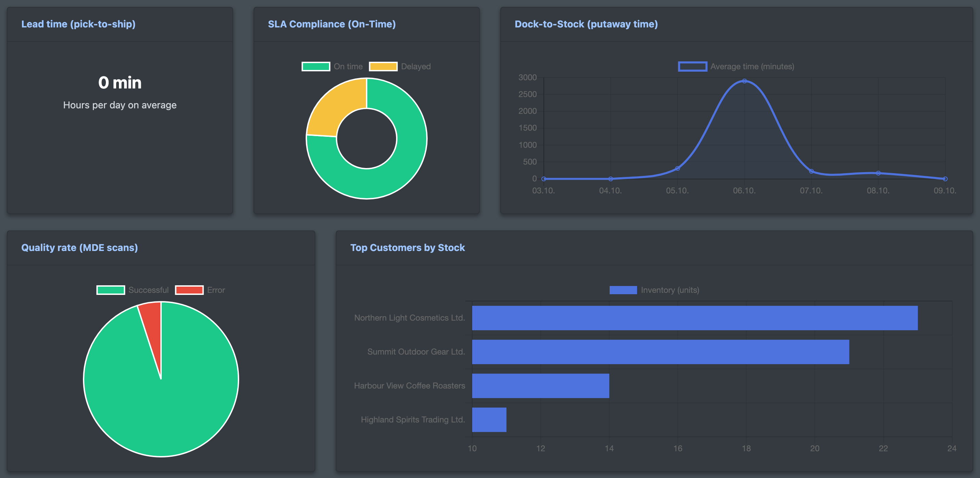This screenshot has width=980, height=478.
Task: Click the 03.10. x-axis date label
Action: (x=543, y=191)
